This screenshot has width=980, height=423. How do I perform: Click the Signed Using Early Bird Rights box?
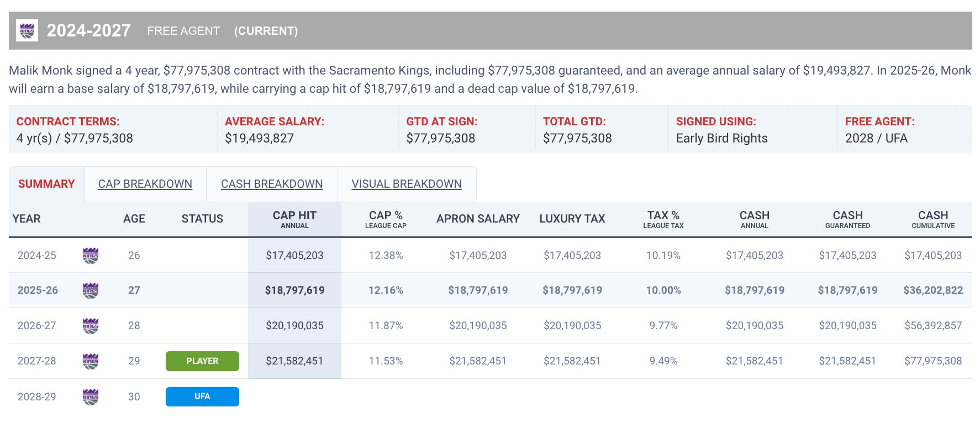pos(752,130)
